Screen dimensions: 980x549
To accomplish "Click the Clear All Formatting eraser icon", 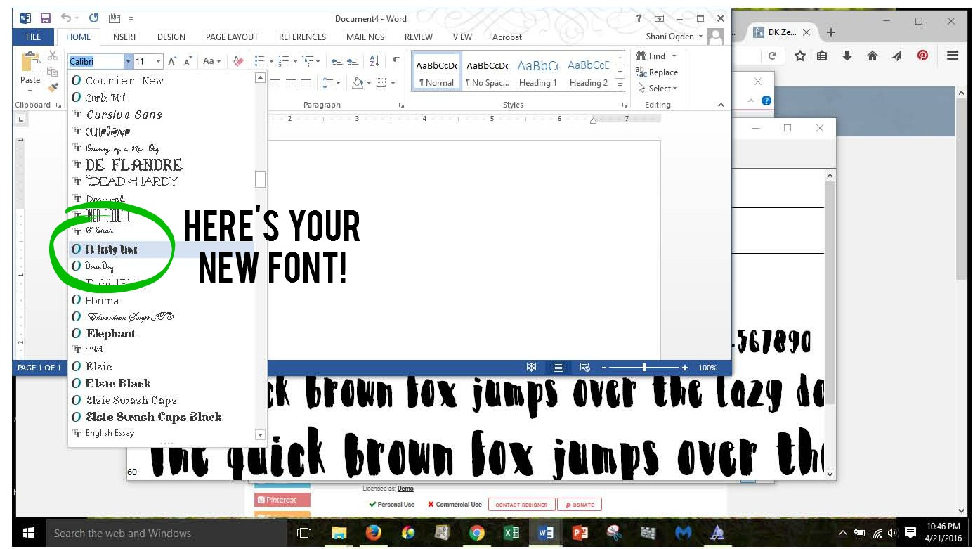I will click(238, 62).
